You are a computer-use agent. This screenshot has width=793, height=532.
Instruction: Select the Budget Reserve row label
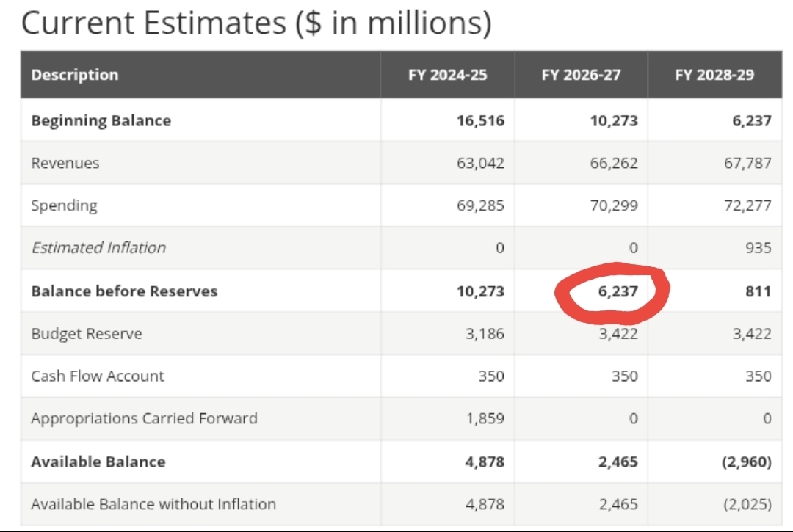tap(87, 334)
